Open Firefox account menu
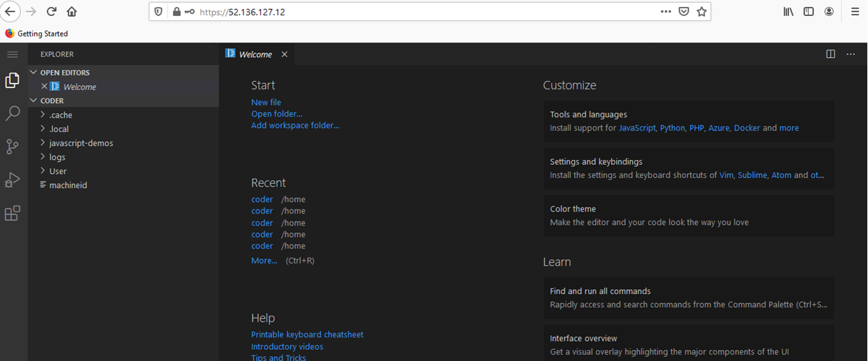The image size is (868, 361). 829,12
